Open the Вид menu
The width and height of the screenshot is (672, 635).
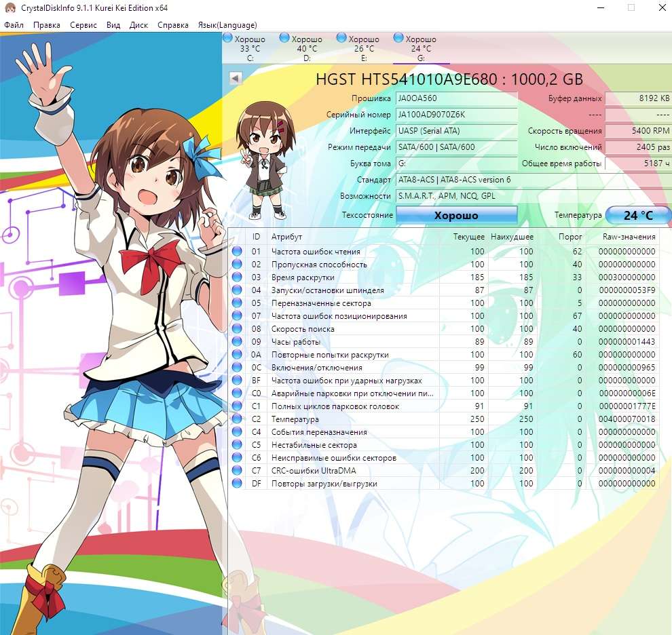point(113,25)
